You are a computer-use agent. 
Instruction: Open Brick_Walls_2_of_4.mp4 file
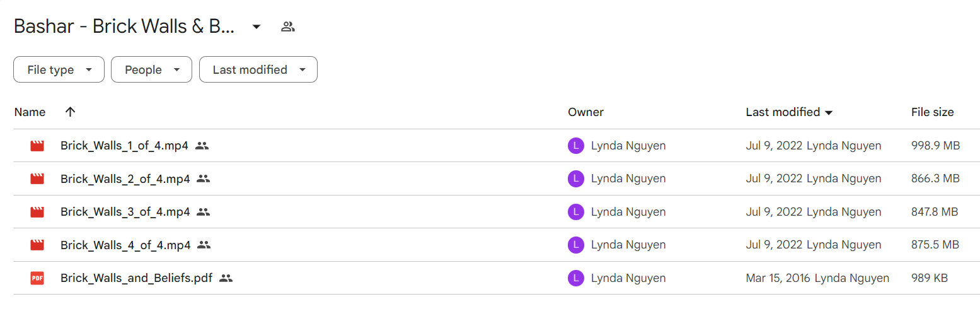125,178
